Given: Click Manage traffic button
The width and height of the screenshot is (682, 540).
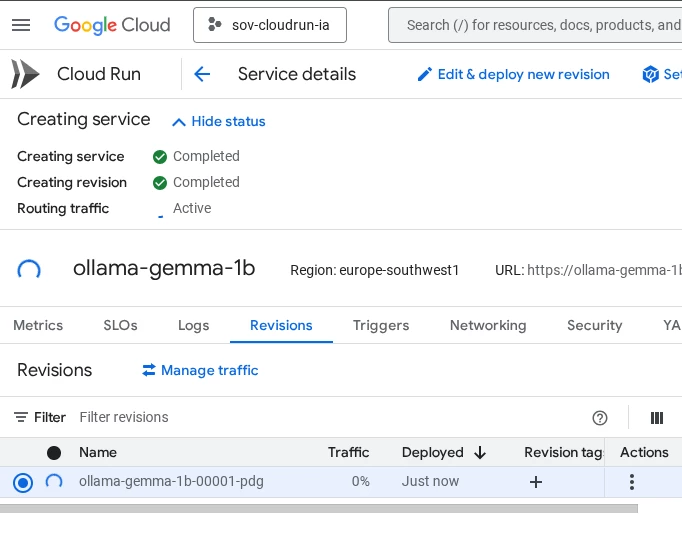Looking at the screenshot, I should point(200,370).
